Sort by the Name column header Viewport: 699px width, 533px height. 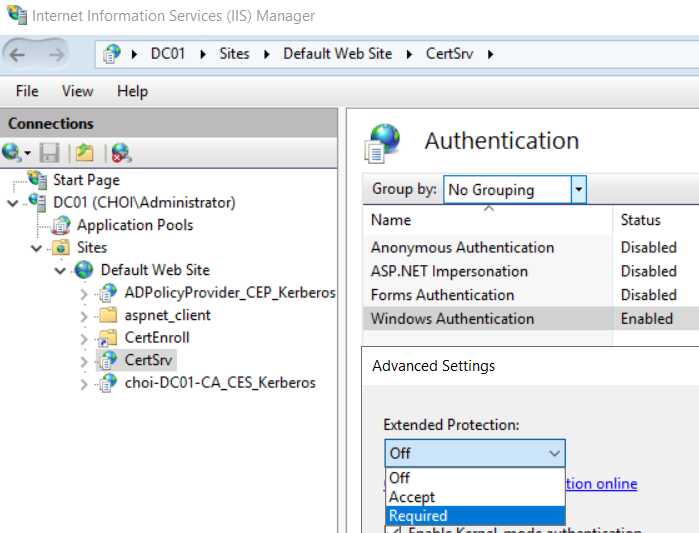coord(488,220)
